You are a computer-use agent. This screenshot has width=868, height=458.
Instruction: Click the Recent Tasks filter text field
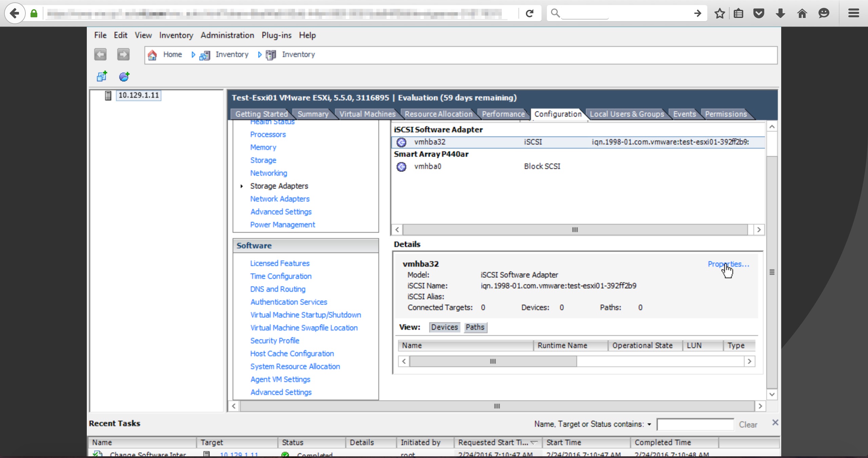tap(695, 424)
